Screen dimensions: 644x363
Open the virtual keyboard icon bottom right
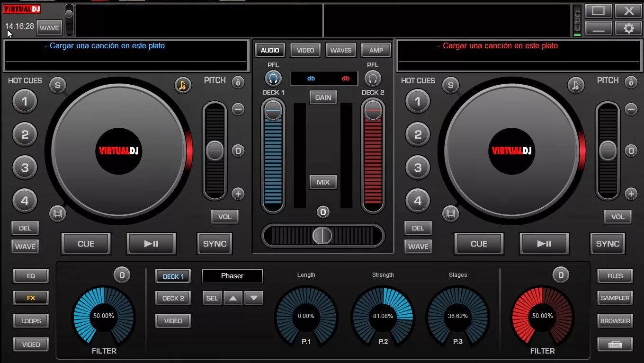[615, 344]
